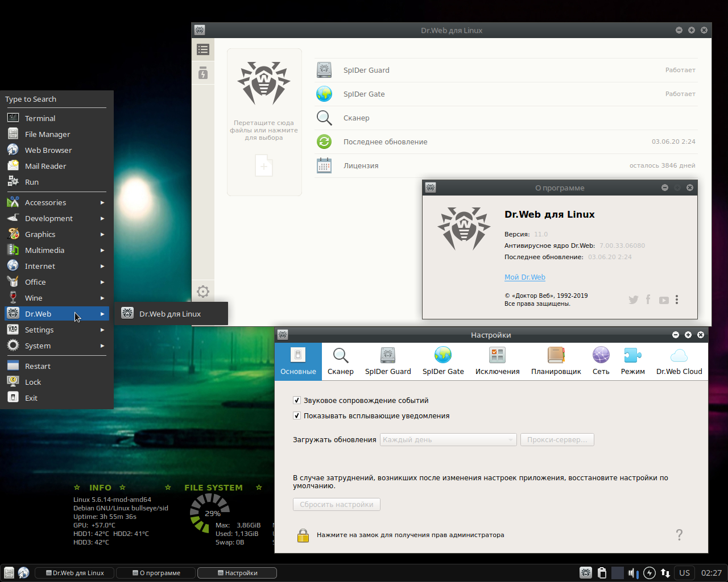Switch to Настройки taskbar window button
The width and height of the screenshot is (728, 582).
click(237, 573)
